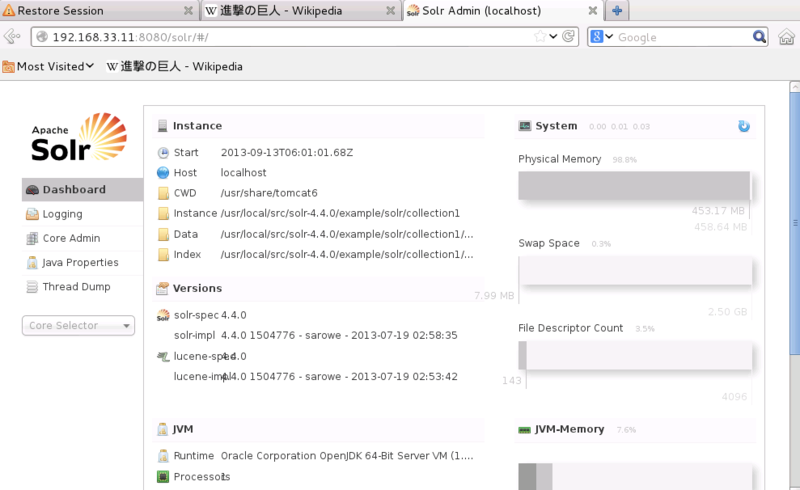This screenshot has height=490, width=800.
Task: Refresh the System stats with reload icon
Action: point(744,126)
